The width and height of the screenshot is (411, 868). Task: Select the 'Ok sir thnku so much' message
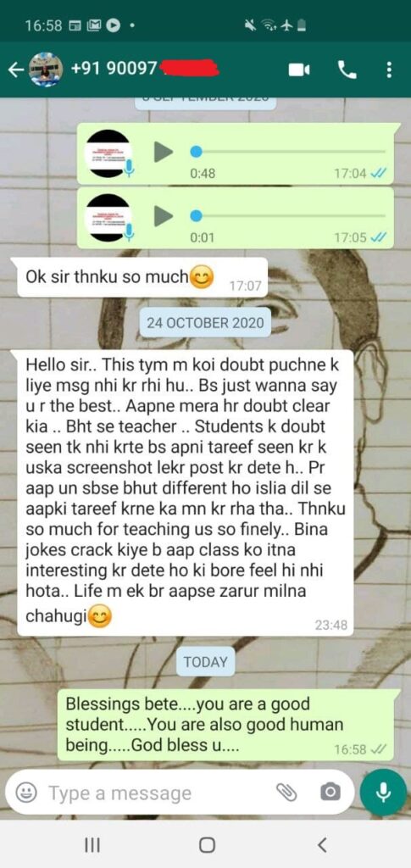(142, 277)
